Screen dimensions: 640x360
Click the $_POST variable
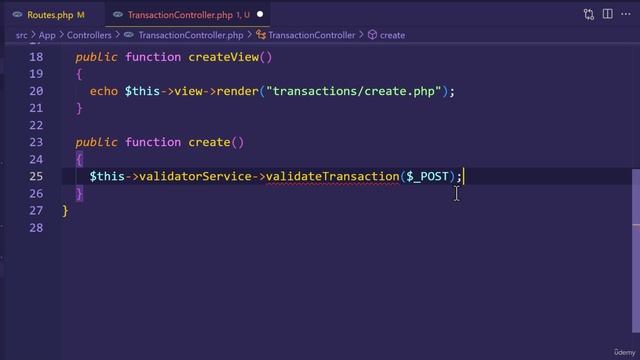[427, 176]
